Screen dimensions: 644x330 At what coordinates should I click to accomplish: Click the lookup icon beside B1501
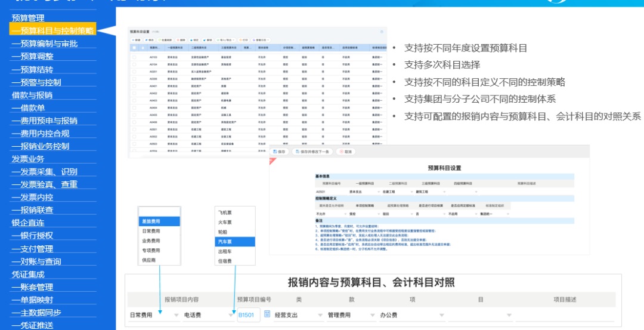[267, 314]
